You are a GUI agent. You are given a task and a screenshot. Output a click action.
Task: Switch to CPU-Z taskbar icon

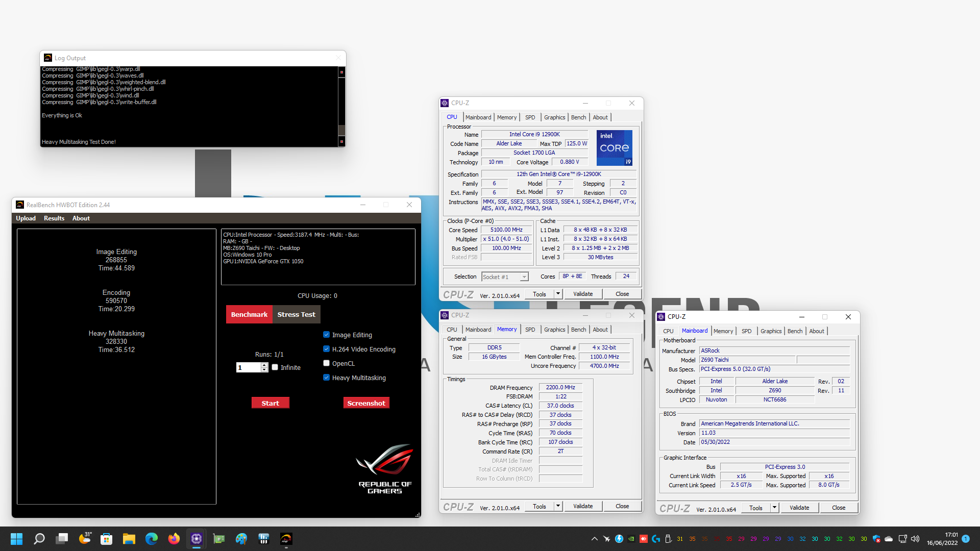tap(197, 539)
